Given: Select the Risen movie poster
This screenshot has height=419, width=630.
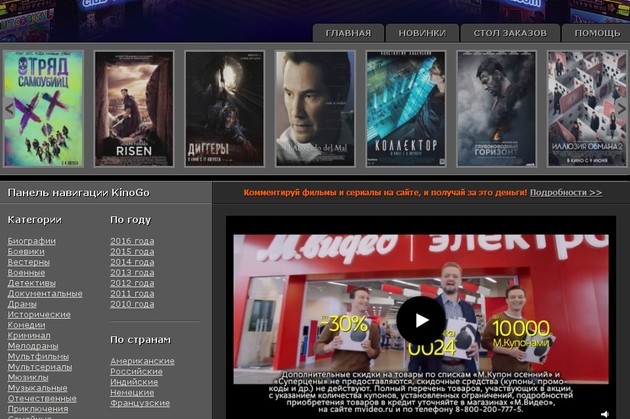Looking at the screenshot, I should coord(134,108).
